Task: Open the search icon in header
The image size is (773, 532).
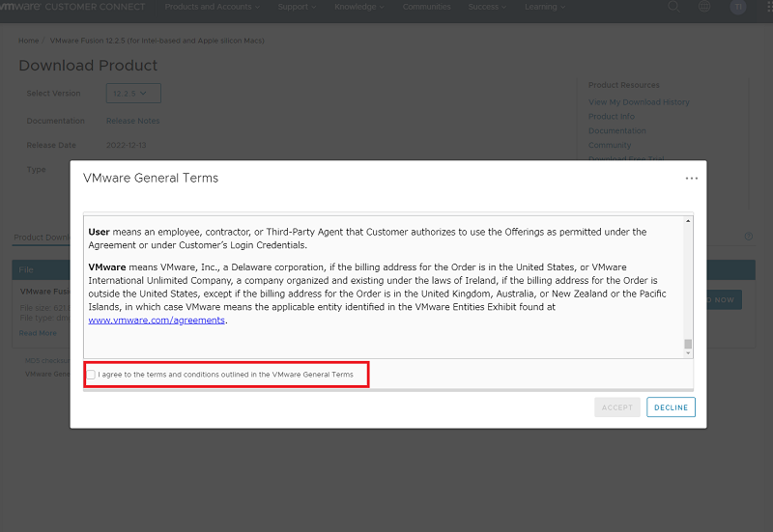Action: click(673, 7)
